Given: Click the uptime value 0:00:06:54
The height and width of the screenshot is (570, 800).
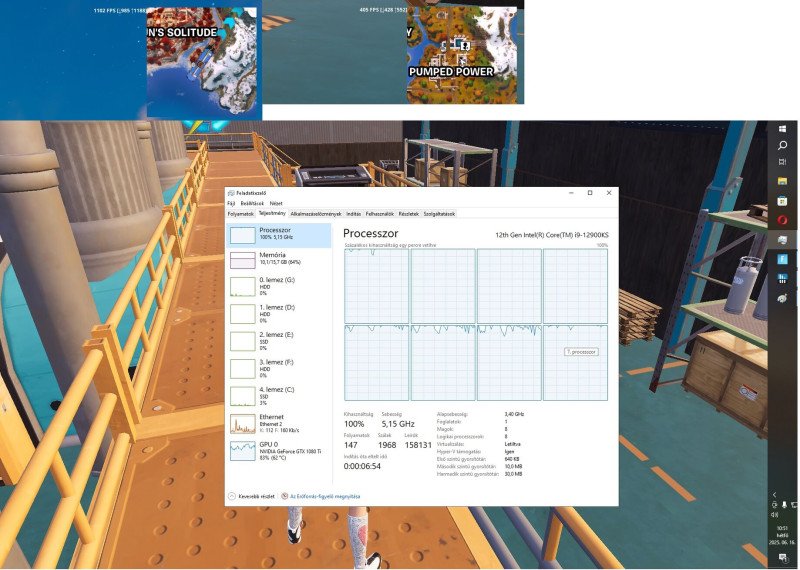Looking at the screenshot, I should coord(362,466).
